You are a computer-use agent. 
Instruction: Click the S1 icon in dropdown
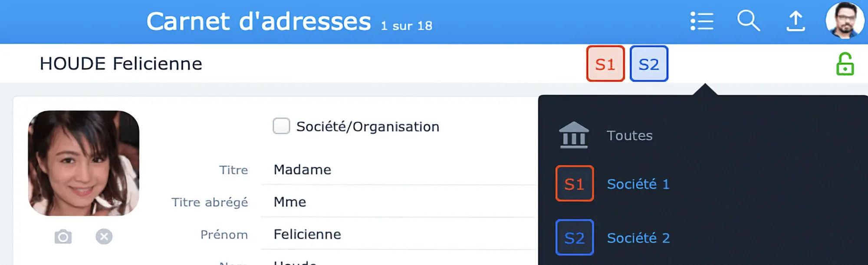point(574,184)
